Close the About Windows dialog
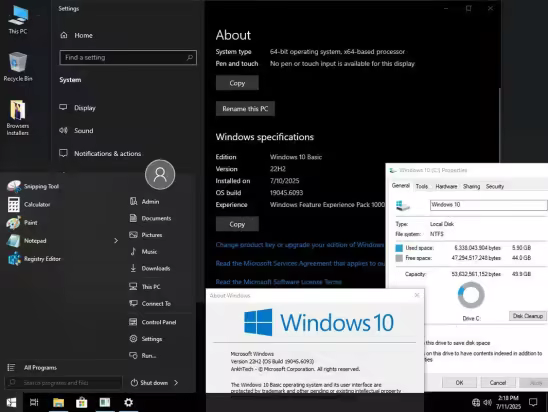The image size is (548, 412). (417, 295)
